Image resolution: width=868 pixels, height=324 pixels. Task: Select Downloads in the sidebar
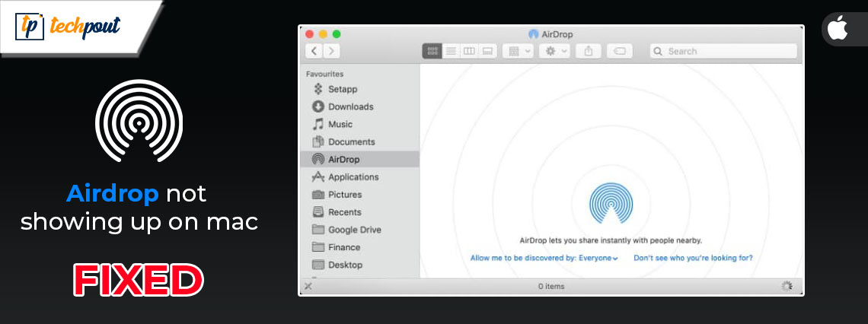[x=350, y=106]
